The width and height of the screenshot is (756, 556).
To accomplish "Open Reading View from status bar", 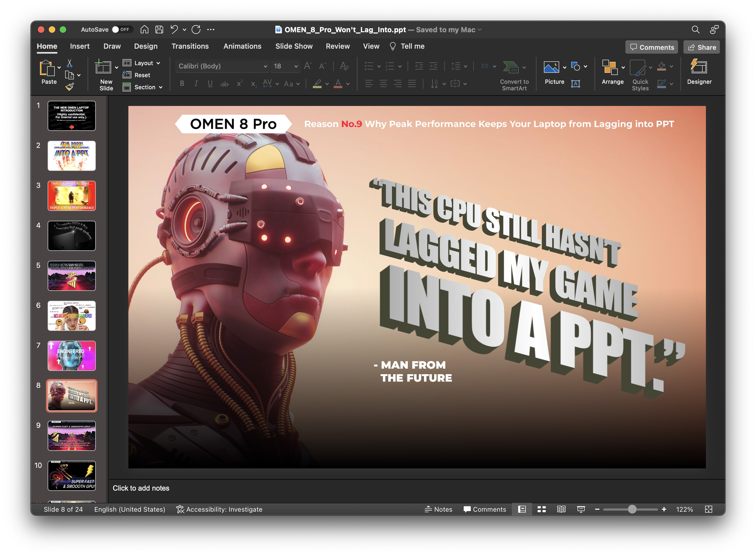I will [561, 509].
